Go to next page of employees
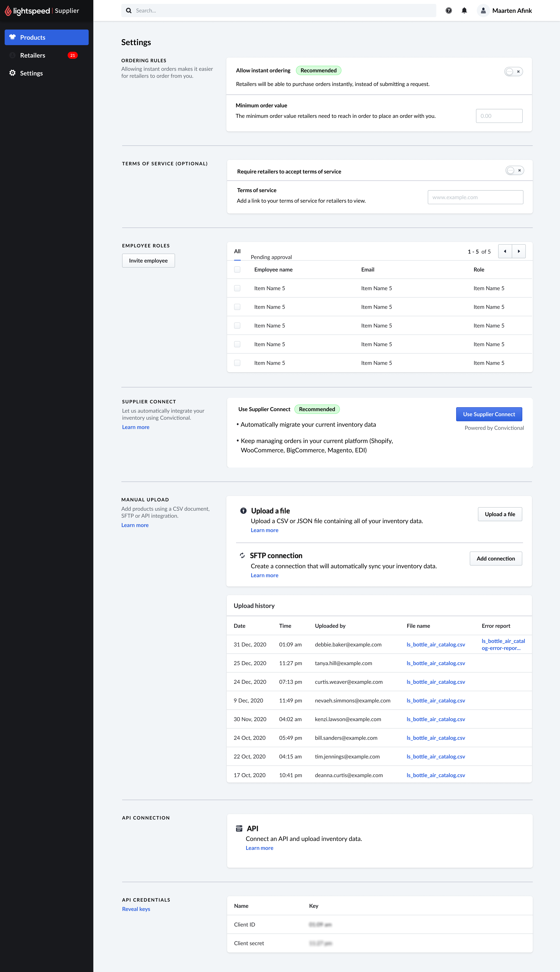The image size is (560, 972). click(519, 252)
